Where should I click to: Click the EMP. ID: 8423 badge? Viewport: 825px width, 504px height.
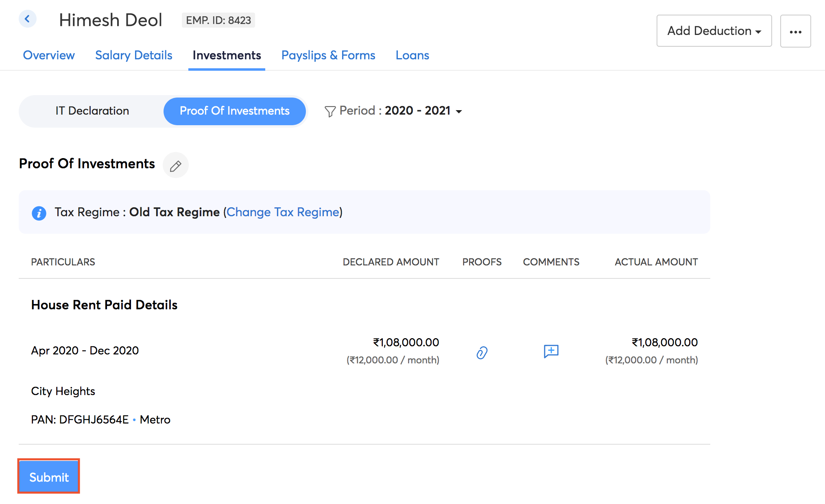click(x=218, y=20)
